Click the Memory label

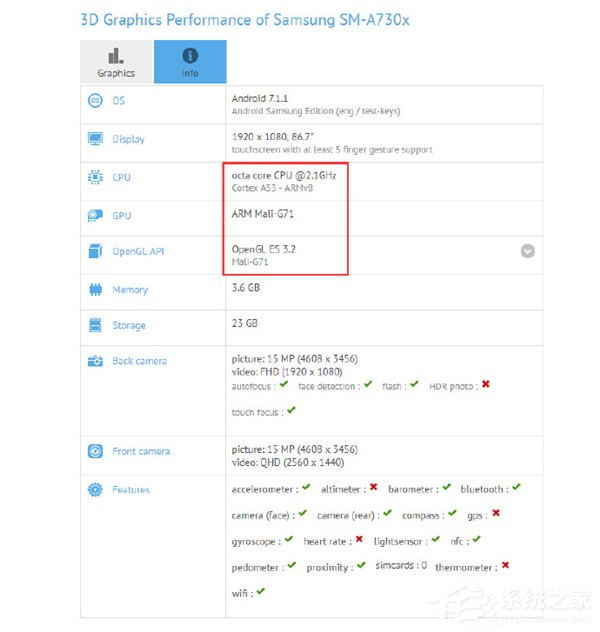[x=130, y=290]
